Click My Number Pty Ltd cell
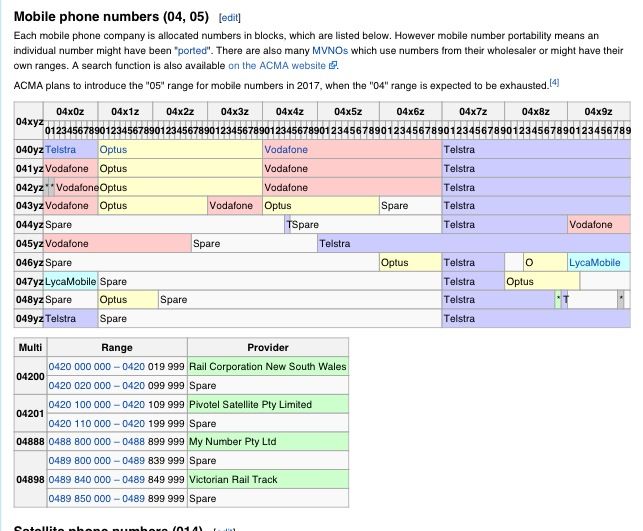Image resolution: width=643 pixels, height=531 pixels. click(x=268, y=442)
